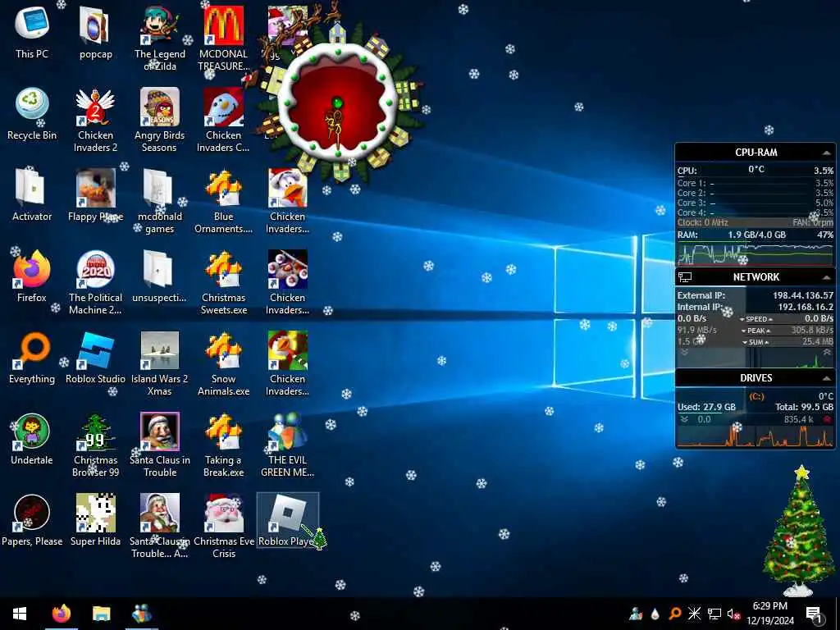Select the Christmas Browser 99 shortcut

(x=95, y=445)
